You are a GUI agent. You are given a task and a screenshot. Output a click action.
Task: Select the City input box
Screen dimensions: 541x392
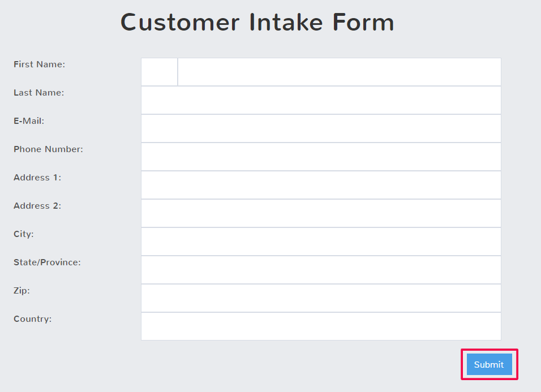point(321,242)
